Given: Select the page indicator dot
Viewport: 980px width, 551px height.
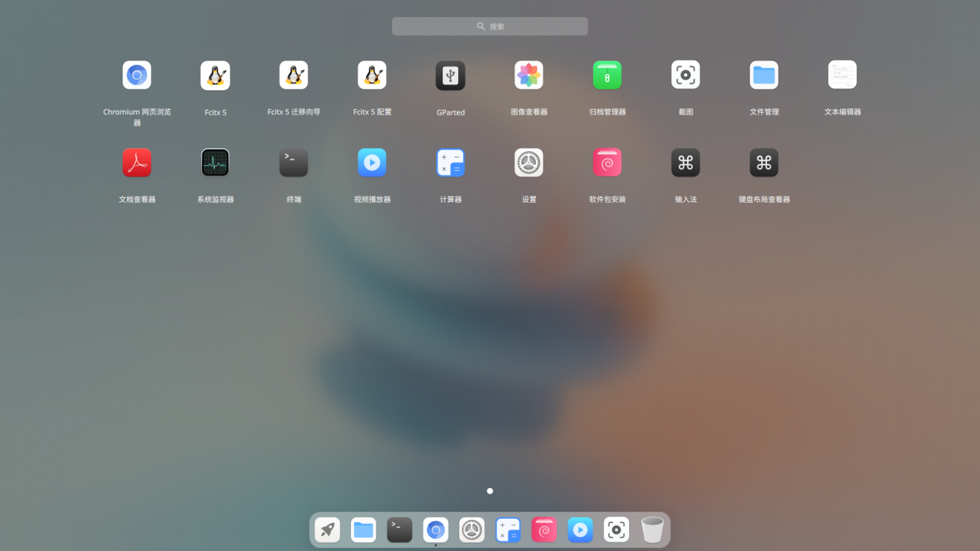Looking at the screenshot, I should coord(489,491).
